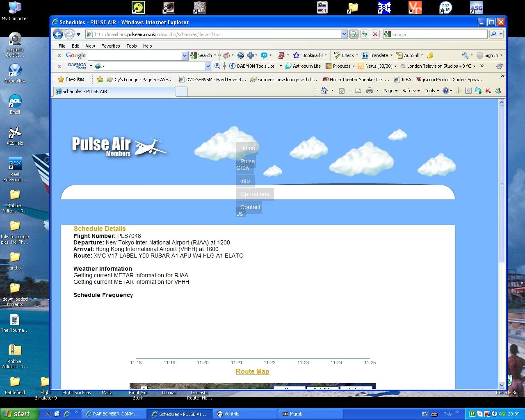Stop loading with the red X button
This screenshot has height=420, width=525.
point(375,34)
